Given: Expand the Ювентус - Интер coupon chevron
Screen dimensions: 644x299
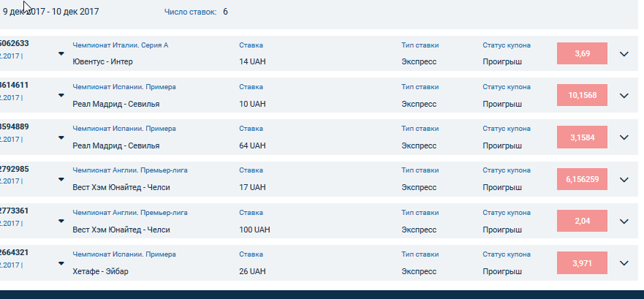Looking at the screenshot, I should click(624, 54).
